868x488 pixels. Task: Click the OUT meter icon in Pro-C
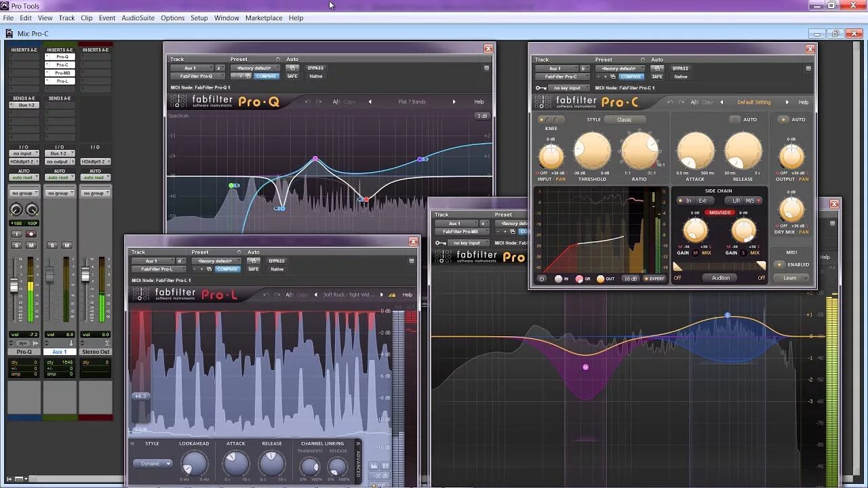601,279
